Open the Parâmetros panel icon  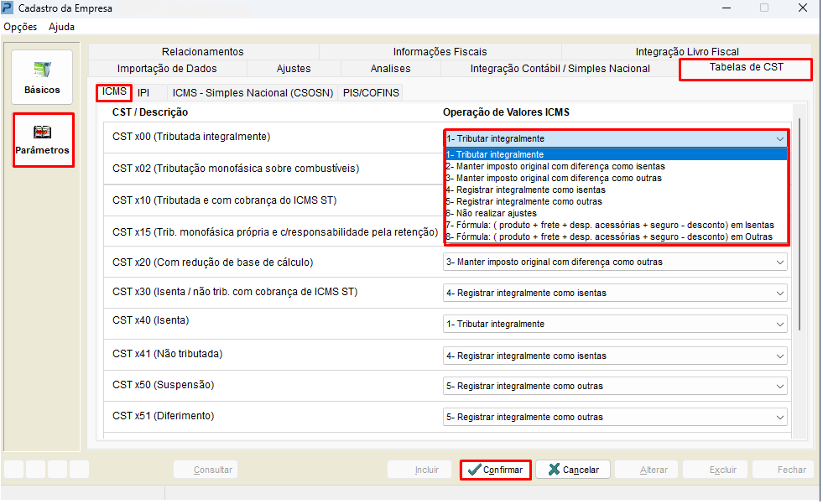[x=43, y=140]
